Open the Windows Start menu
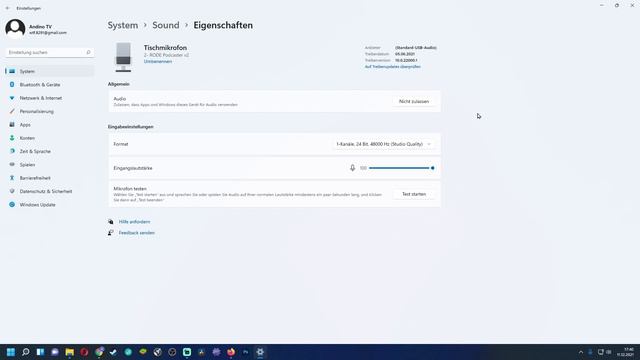This screenshot has width=640, height=360. (x=11, y=352)
